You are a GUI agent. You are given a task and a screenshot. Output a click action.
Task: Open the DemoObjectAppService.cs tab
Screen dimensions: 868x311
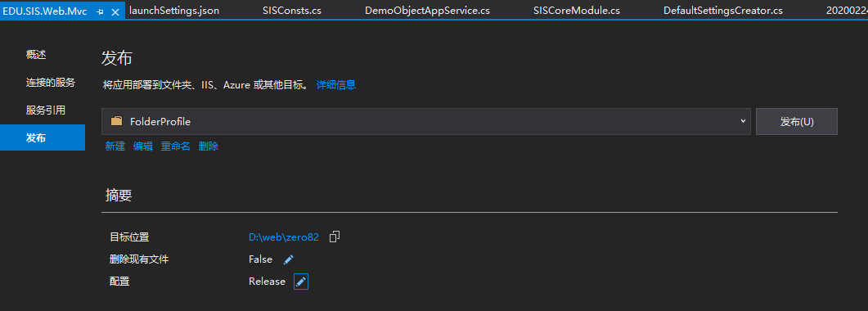point(427,11)
